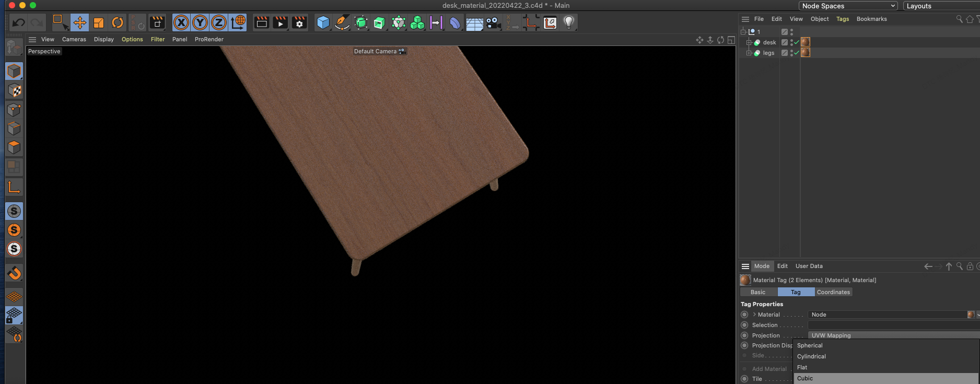Viewport: 980px width, 384px height.
Task: Click the Tile parameter radio circle
Action: click(x=744, y=379)
